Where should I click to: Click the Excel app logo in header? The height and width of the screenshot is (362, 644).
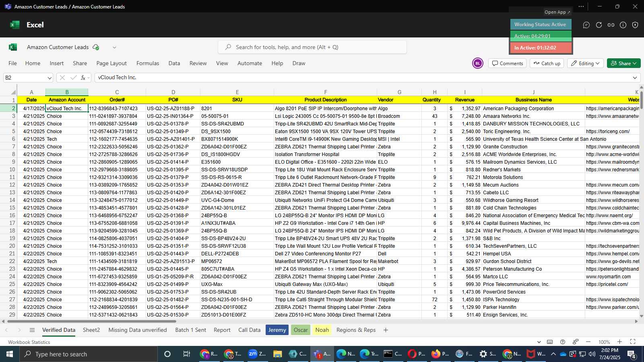15,25
